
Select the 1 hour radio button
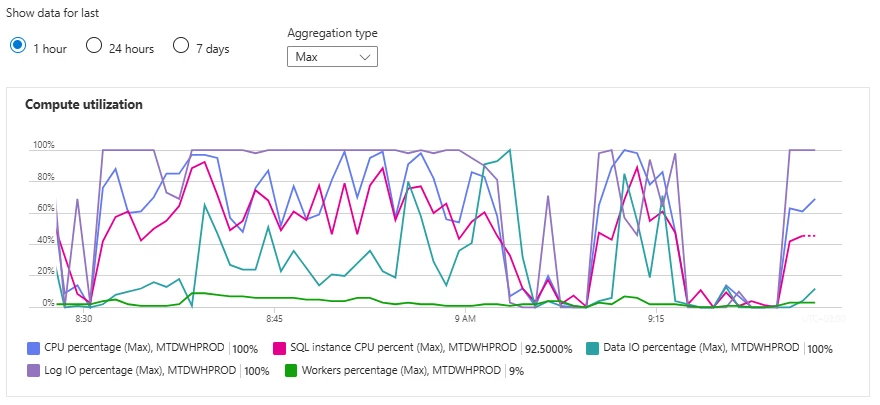pos(18,46)
